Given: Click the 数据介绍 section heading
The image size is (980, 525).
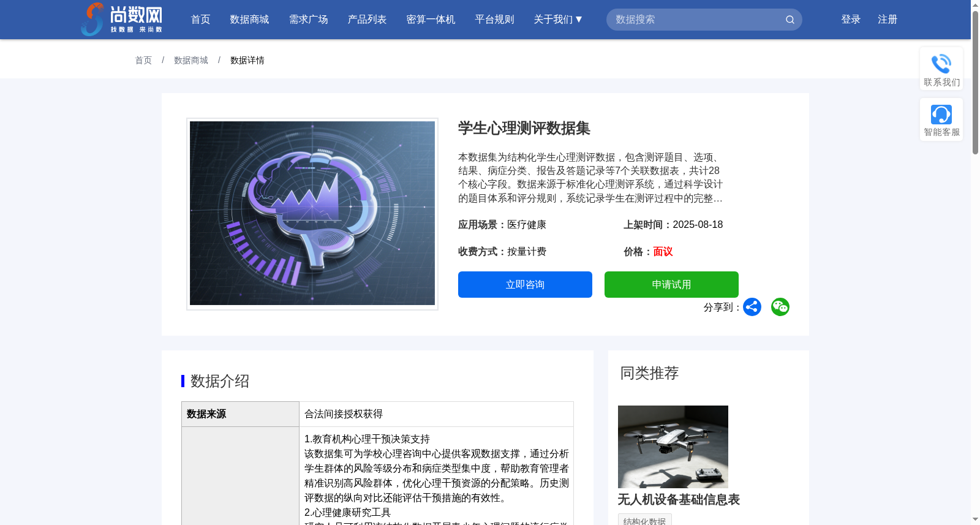Looking at the screenshot, I should pyautogui.click(x=219, y=381).
